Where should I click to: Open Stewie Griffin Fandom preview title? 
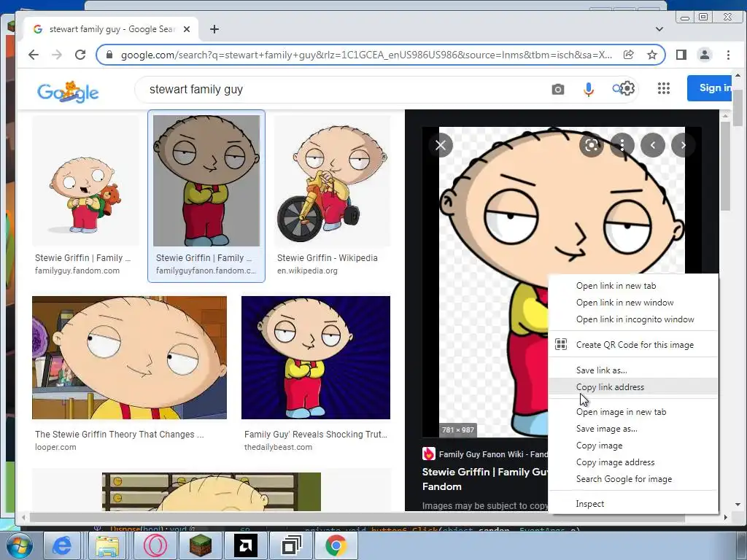point(485,479)
